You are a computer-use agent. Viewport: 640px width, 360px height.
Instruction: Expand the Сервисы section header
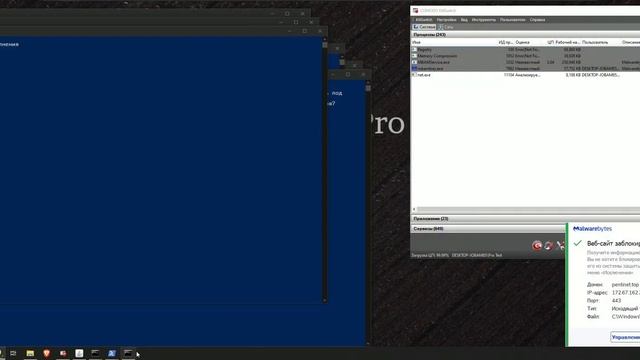(x=488, y=229)
